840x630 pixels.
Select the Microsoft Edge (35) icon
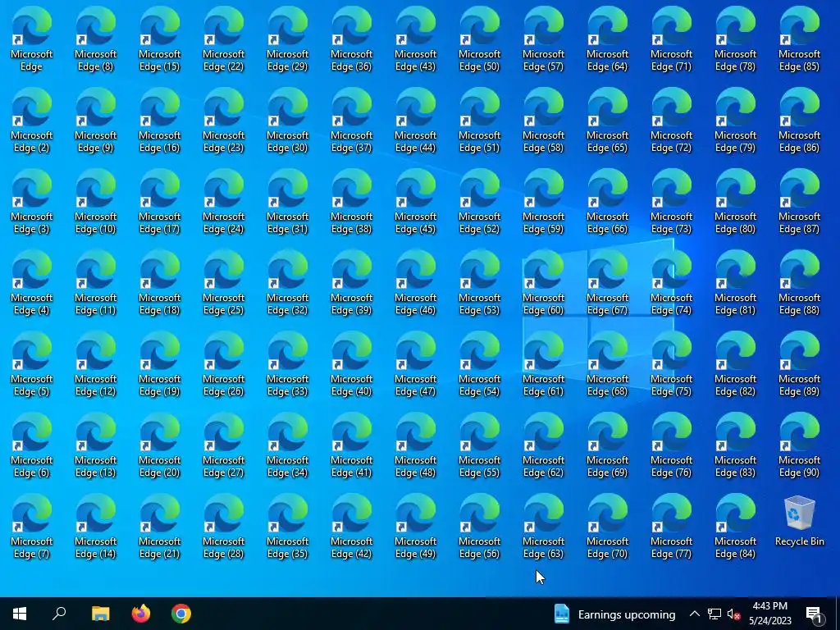click(288, 527)
